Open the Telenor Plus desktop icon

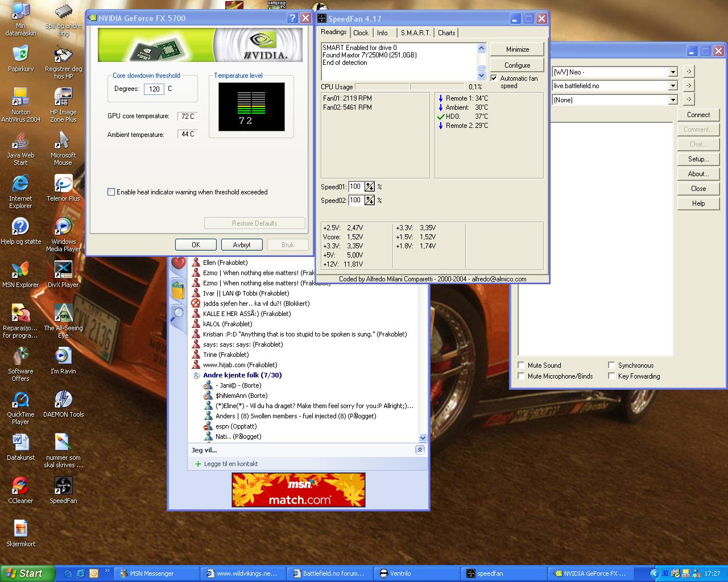pyautogui.click(x=63, y=188)
